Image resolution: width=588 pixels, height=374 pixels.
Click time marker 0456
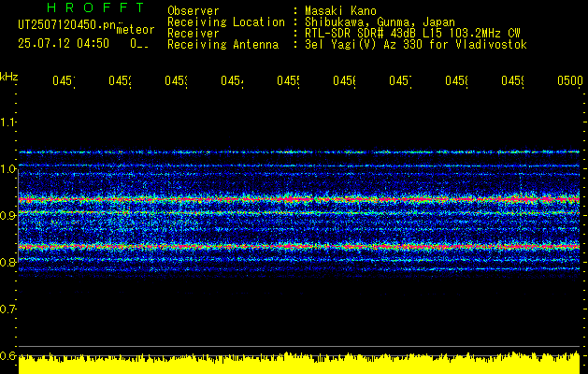(345, 81)
